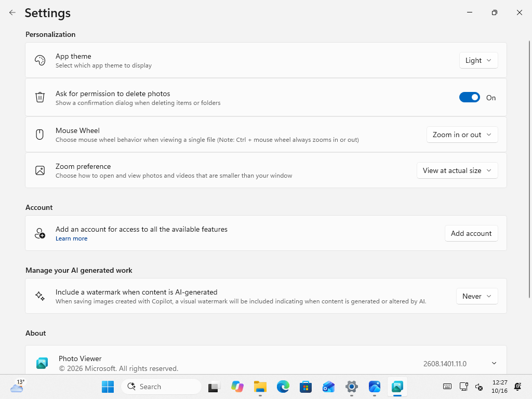532x399 pixels.
Task: Click the sparkle icon beside the AI watermark setting
Action: tap(40, 296)
